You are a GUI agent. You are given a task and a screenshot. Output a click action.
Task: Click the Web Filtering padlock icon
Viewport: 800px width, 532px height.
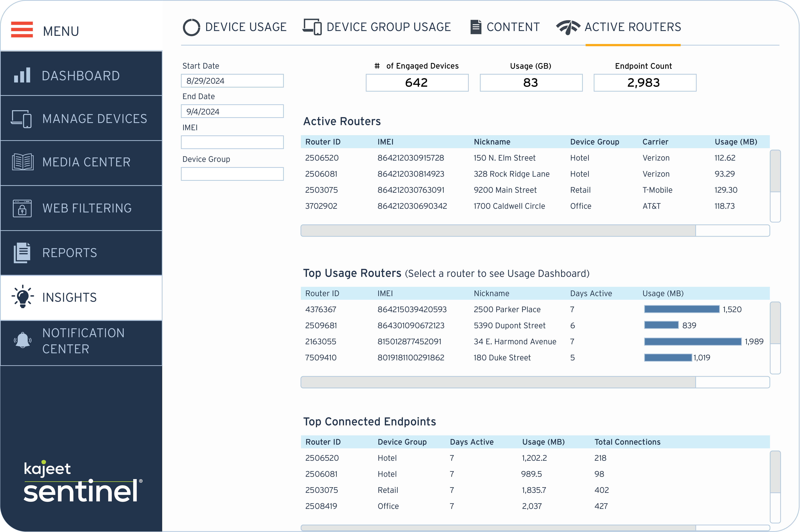click(22, 208)
